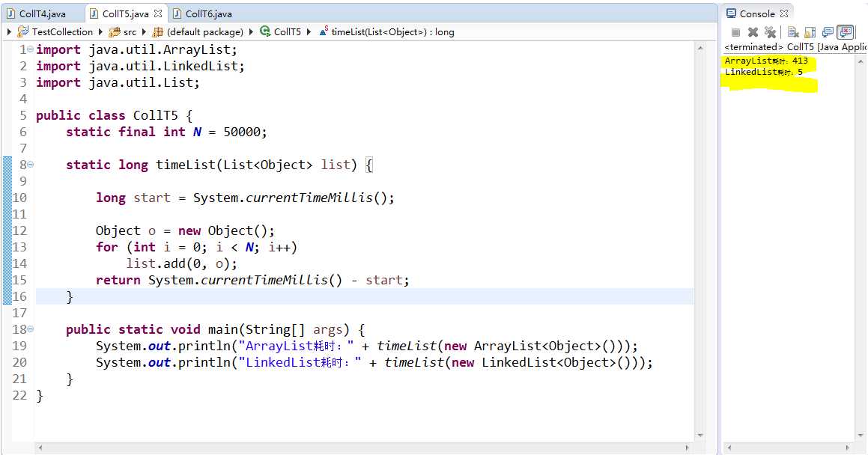Toggle show console on standard output change
The width and height of the screenshot is (868, 455).
pos(828,33)
